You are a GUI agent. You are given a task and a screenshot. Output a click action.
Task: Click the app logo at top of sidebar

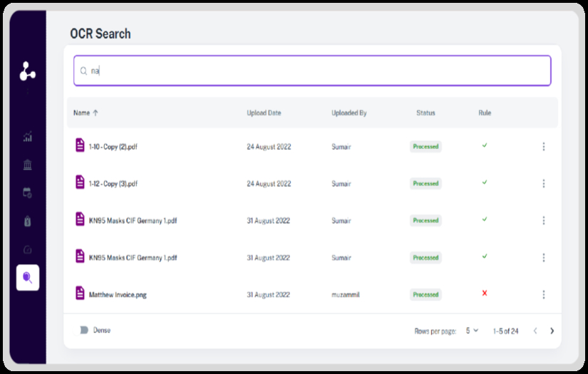click(x=28, y=71)
